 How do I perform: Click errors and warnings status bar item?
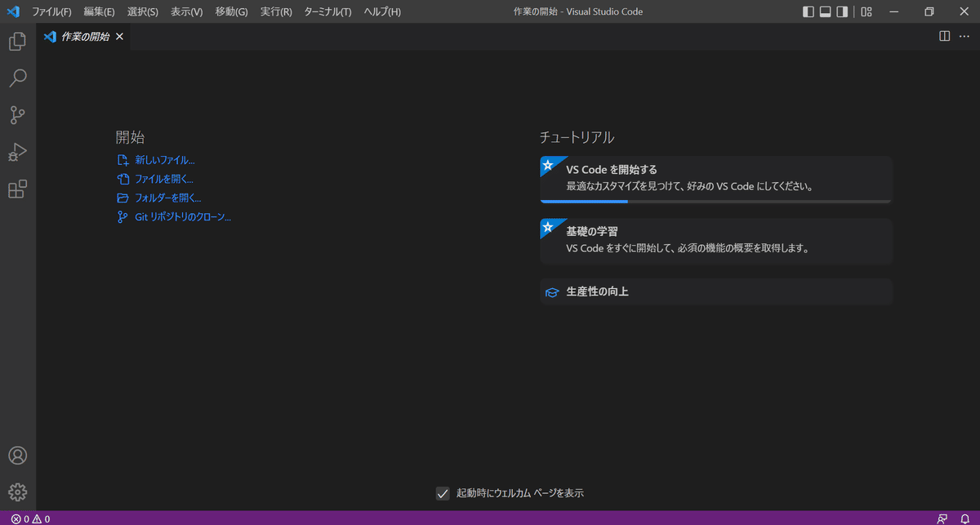tap(30, 518)
